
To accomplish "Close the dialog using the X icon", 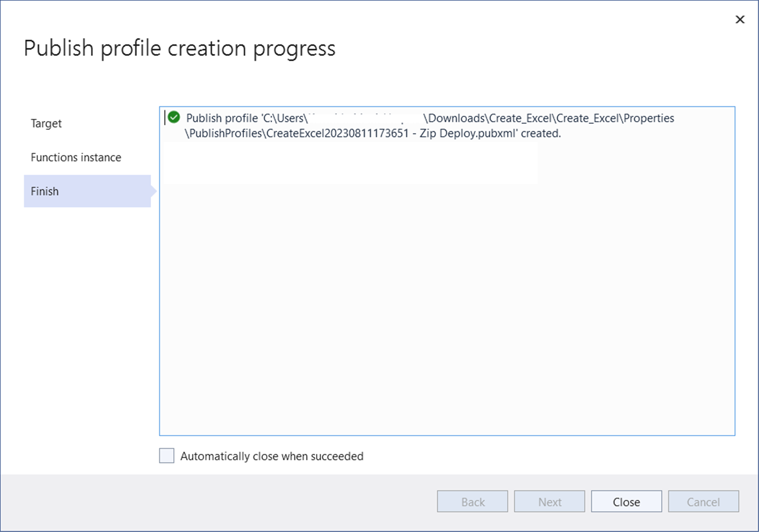I will pos(740,19).
